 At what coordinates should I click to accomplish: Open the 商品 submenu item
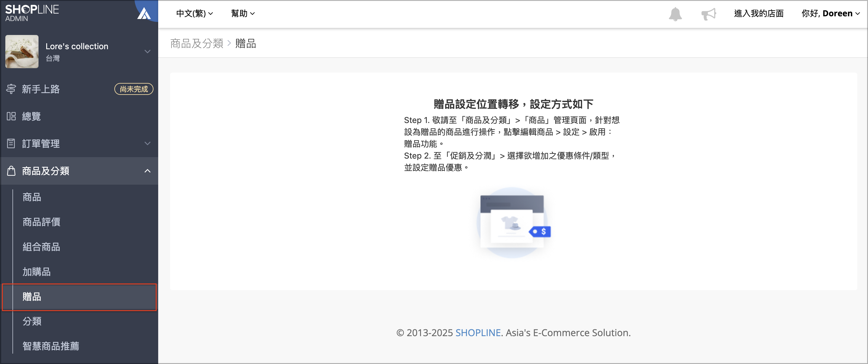32,197
